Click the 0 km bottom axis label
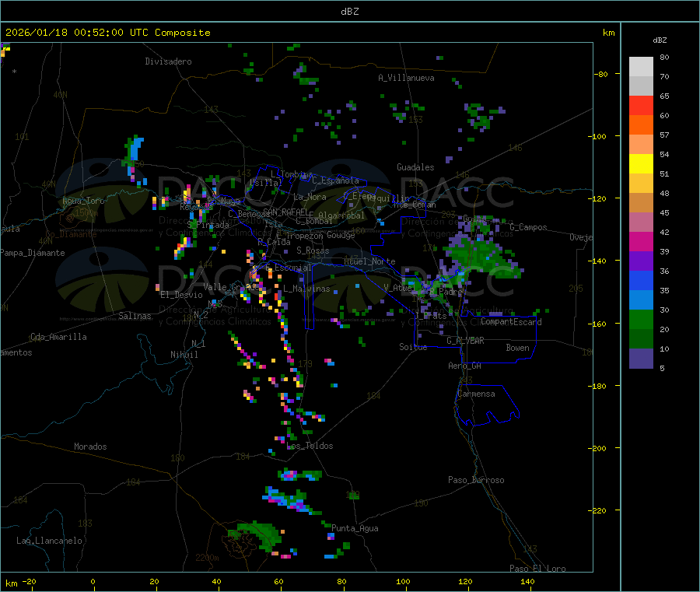Image resolution: width=700 pixels, height=592 pixels. pos(93,581)
